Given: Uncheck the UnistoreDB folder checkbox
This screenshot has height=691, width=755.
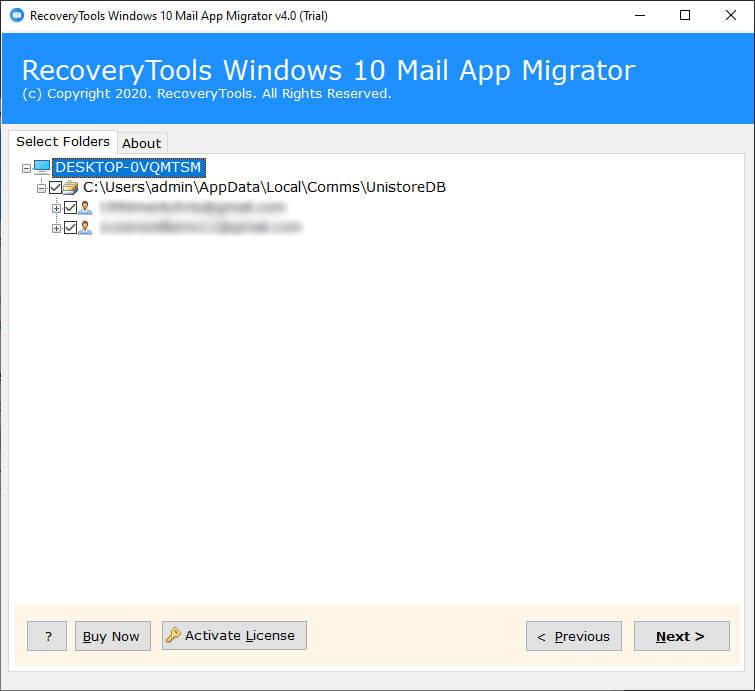Looking at the screenshot, I should pos(55,188).
